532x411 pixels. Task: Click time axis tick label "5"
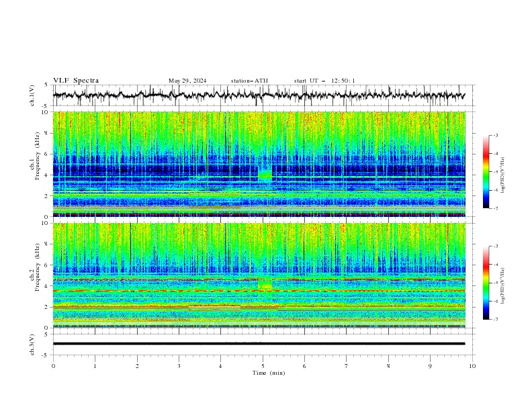pos(263,366)
